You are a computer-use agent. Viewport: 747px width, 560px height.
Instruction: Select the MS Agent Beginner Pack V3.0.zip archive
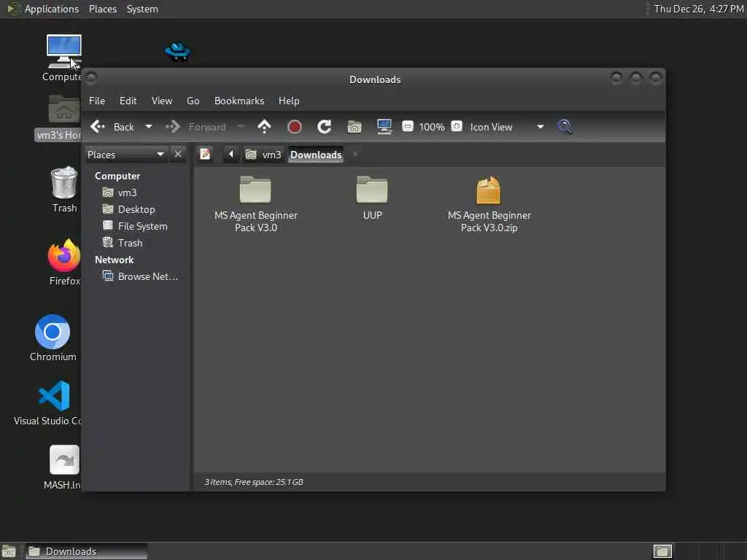489,204
